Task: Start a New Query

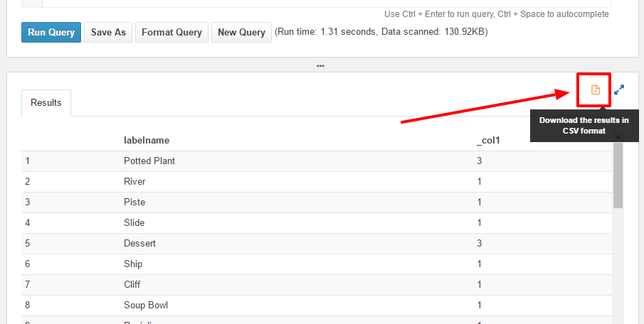Action: (x=241, y=33)
